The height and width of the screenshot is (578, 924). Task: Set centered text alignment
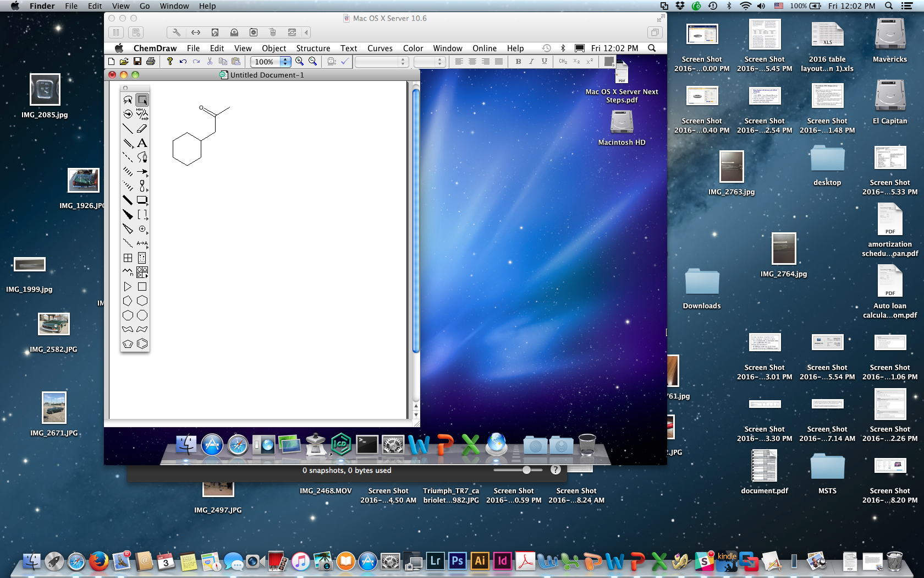click(x=472, y=62)
